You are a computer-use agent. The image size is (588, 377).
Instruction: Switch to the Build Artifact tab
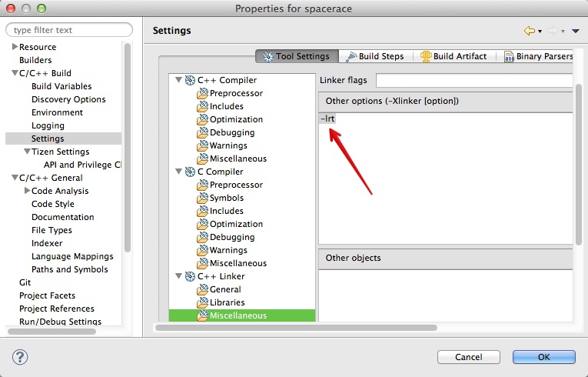[454, 56]
